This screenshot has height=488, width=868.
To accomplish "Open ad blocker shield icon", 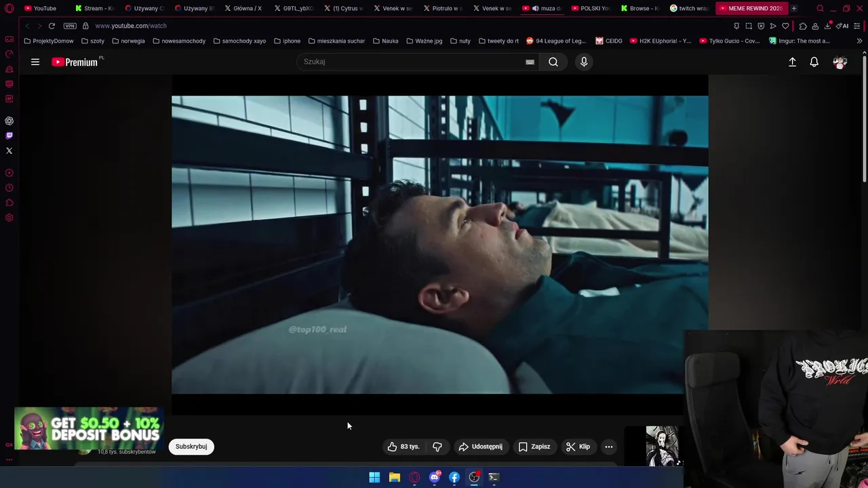I will [x=761, y=26].
